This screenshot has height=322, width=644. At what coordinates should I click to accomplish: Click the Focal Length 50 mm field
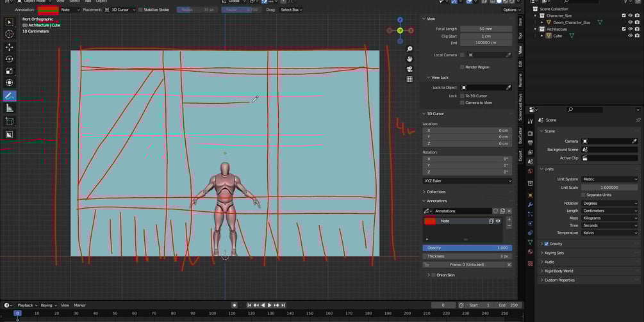coord(486,29)
